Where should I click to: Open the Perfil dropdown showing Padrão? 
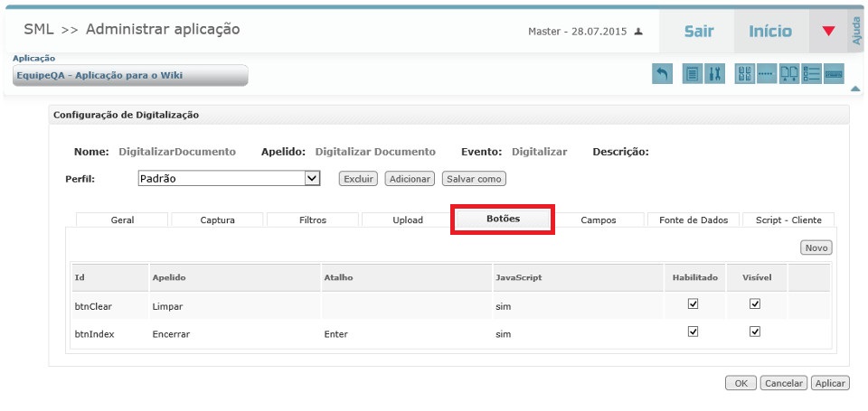pyautogui.click(x=230, y=179)
